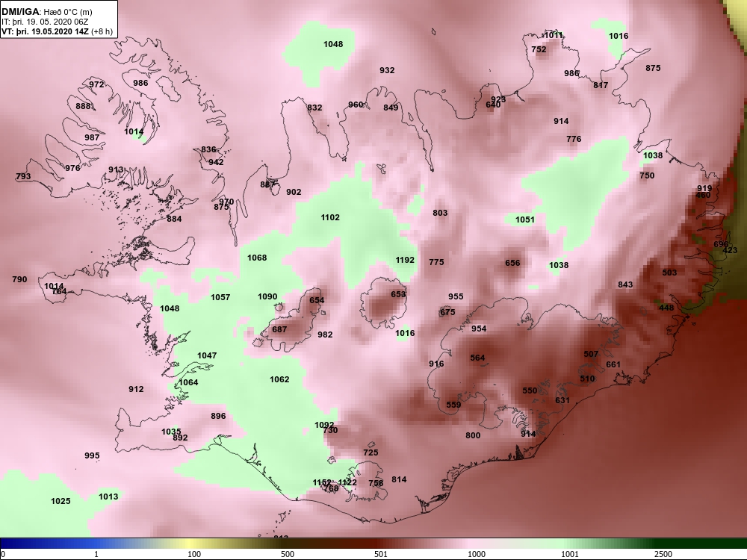
Task: Select the 1057 map value
Action: pyautogui.click(x=220, y=297)
